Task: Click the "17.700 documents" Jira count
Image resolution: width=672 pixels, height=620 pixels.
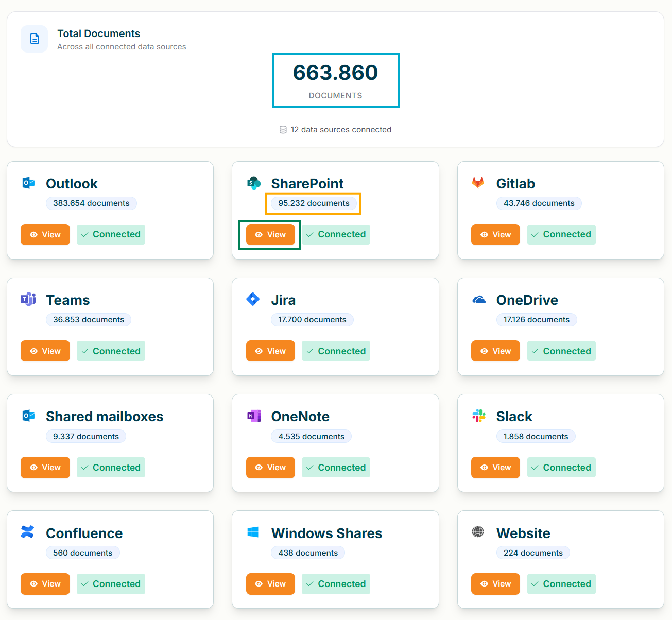Action: 312,320
